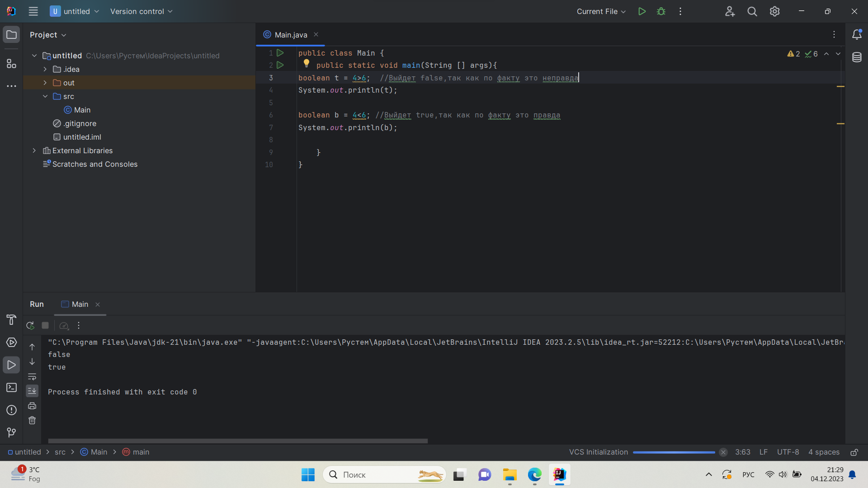This screenshot has height=488, width=868.
Task: Toggle the Run tool window button
Action: 11,365
